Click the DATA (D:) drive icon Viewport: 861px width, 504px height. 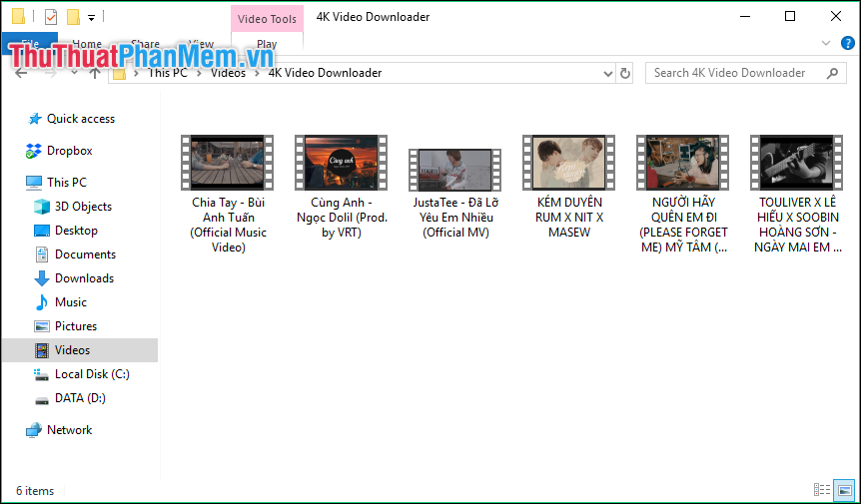42,399
